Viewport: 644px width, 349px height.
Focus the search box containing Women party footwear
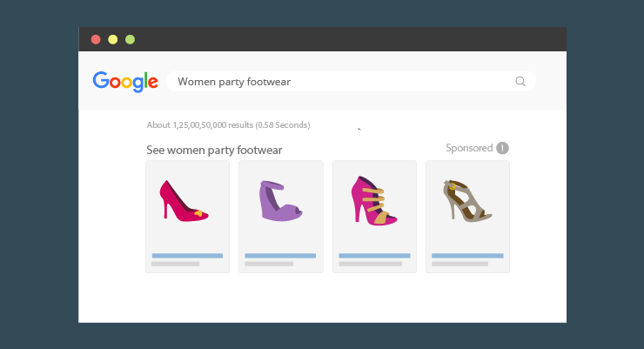pos(351,81)
